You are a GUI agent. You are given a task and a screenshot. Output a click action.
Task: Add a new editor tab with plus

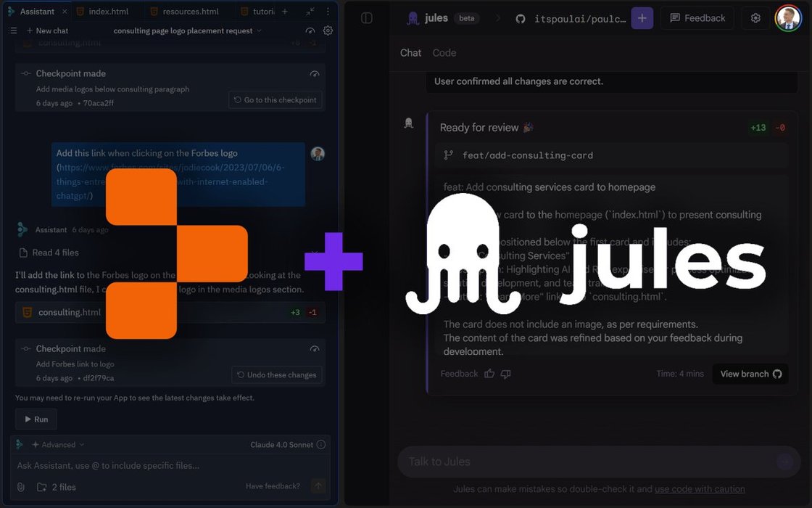(284, 12)
